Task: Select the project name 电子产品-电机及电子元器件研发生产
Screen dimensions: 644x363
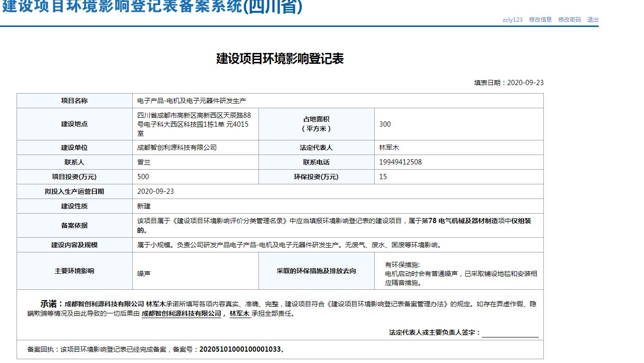Action: pos(191,101)
